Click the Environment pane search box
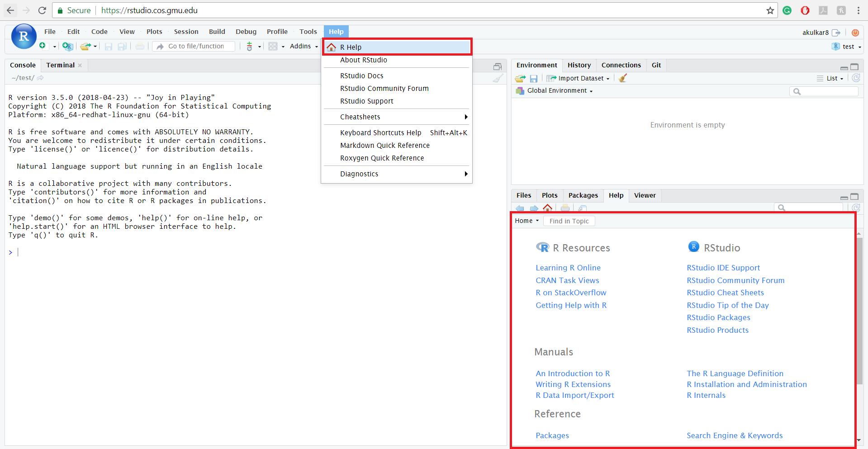Screen dimensions: 868x449 coord(824,91)
